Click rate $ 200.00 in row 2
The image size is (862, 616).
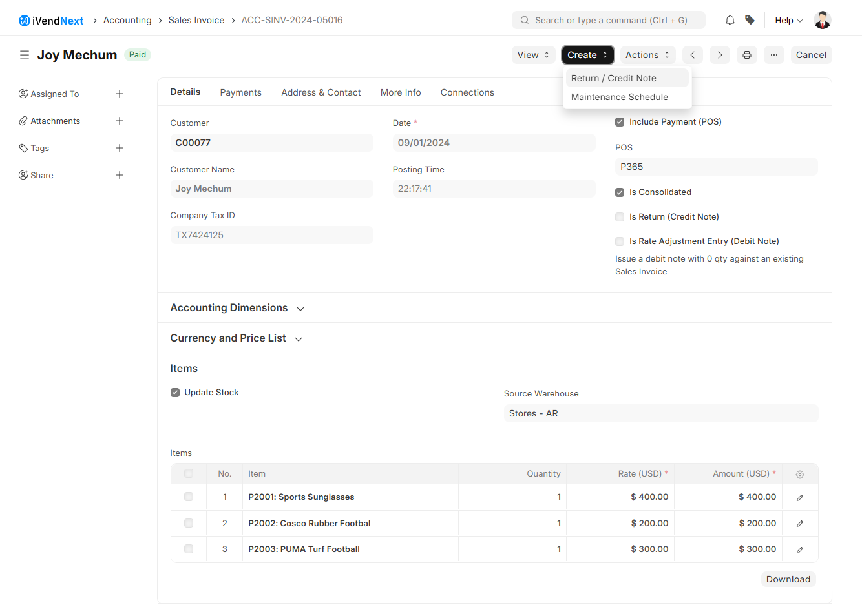[x=649, y=524]
